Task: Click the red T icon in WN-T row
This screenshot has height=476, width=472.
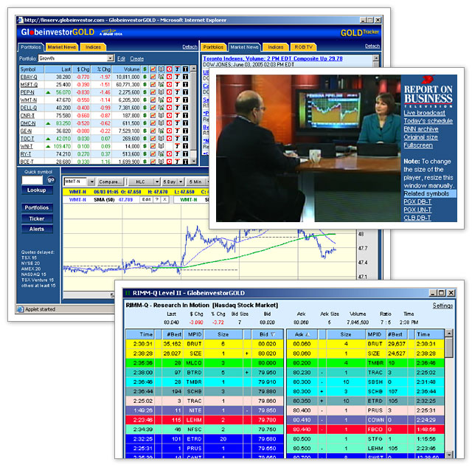Action: pos(178,146)
